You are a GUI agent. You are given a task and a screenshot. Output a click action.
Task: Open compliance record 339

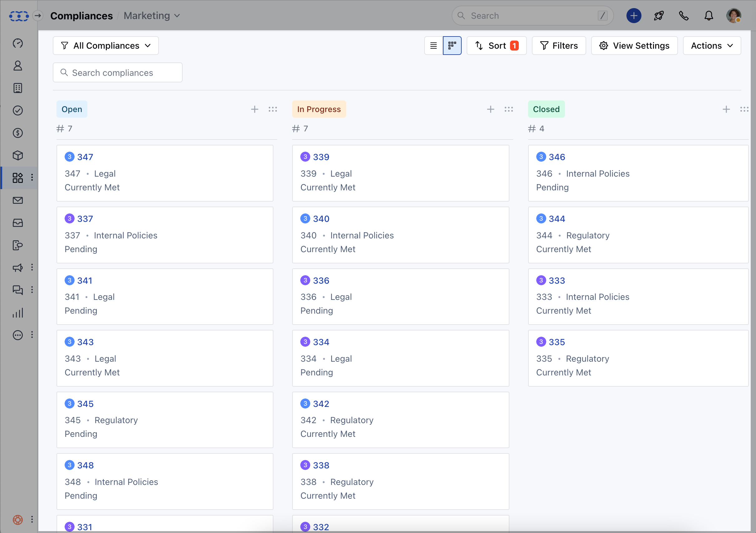(321, 157)
